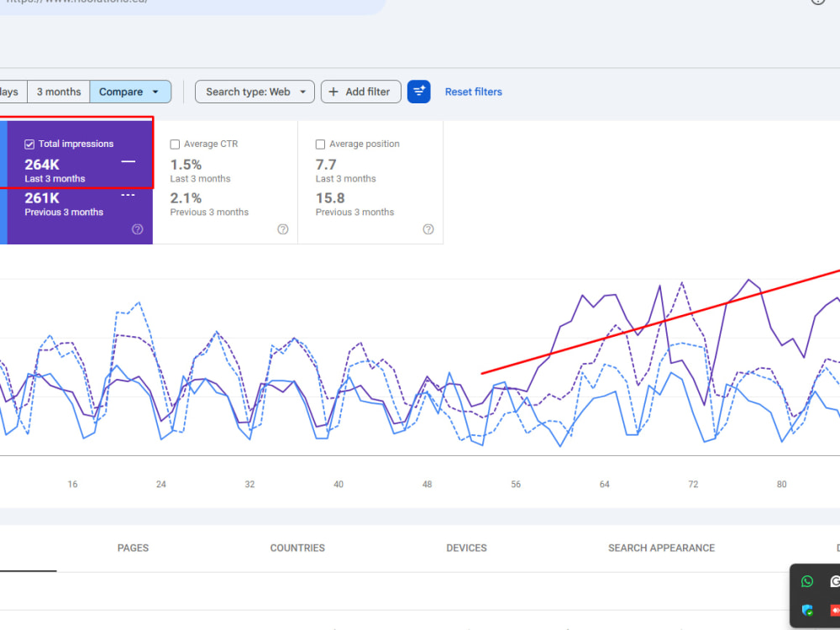Switch to the DEVICES tab
This screenshot has width=840, height=630.
[x=466, y=548]
